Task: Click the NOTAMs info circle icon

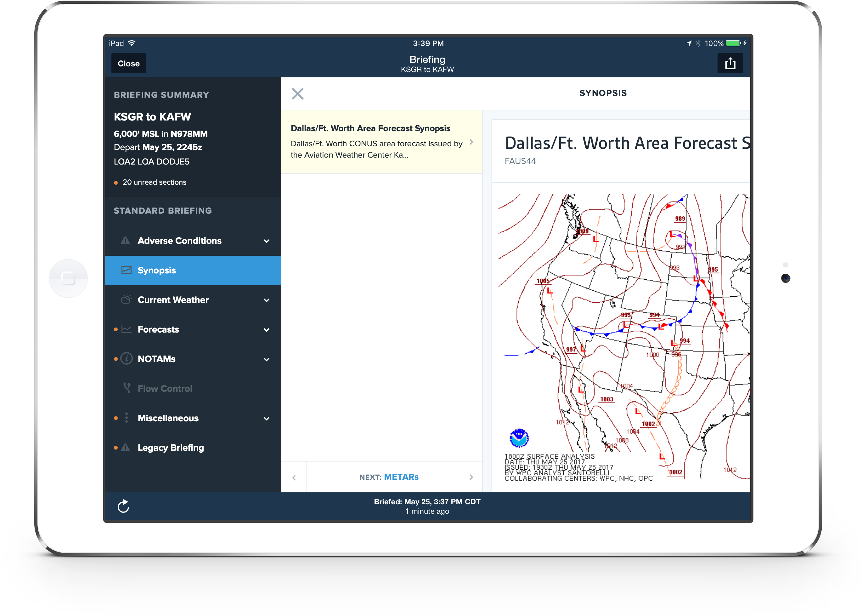Action: pyautogui.click(x=126, y=358)
